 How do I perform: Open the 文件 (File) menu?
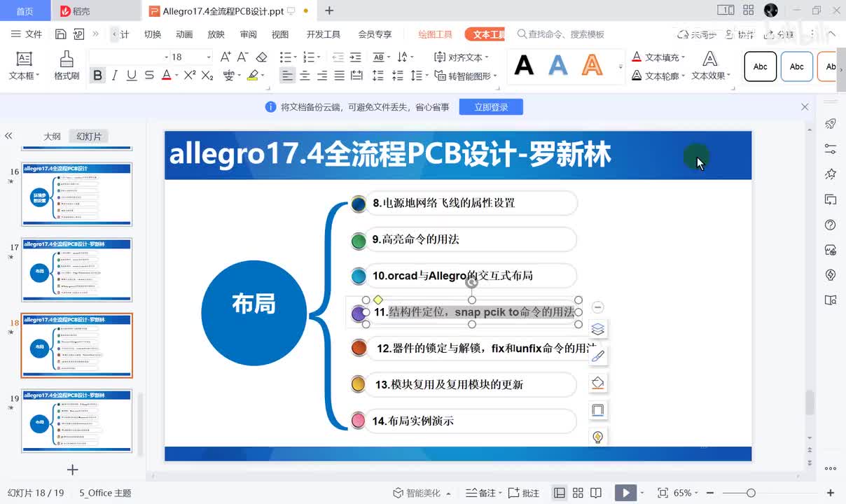pos(27,34)
